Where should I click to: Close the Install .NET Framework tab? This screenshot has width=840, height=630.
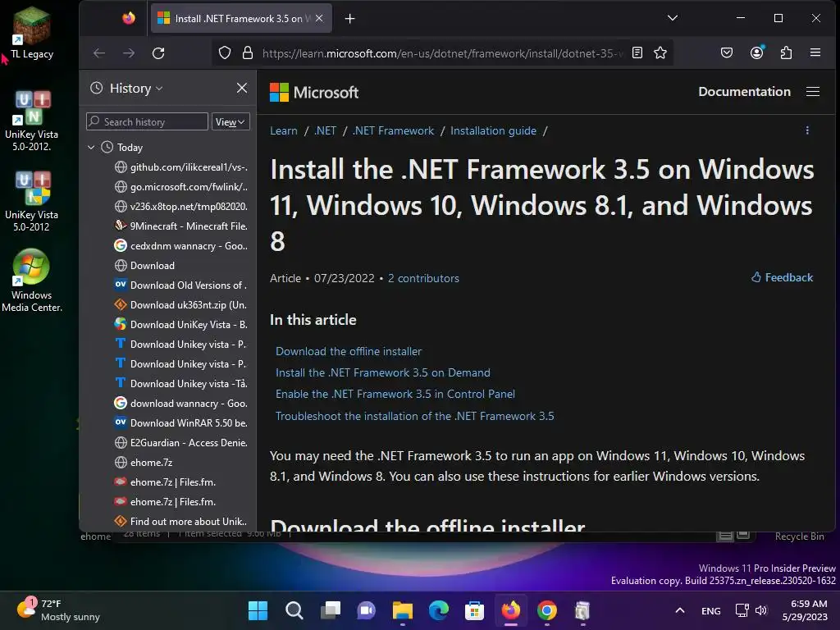pyautogui.click(x=319, y=18)
